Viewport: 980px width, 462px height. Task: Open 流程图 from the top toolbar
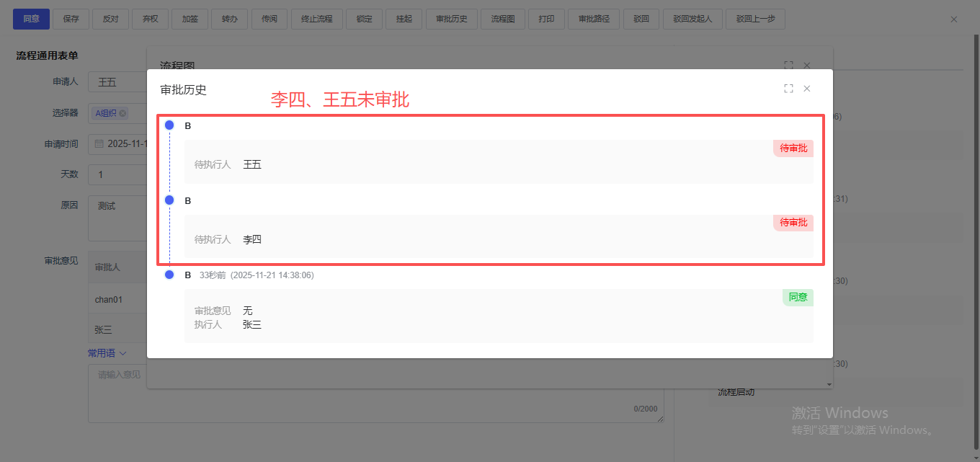tap(503, 19)
